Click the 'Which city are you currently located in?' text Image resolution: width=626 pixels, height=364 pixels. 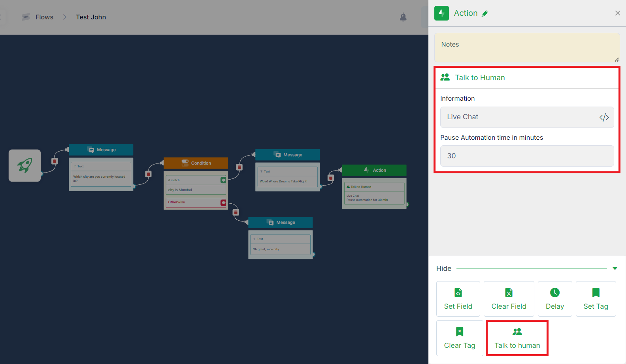(99, 178)
